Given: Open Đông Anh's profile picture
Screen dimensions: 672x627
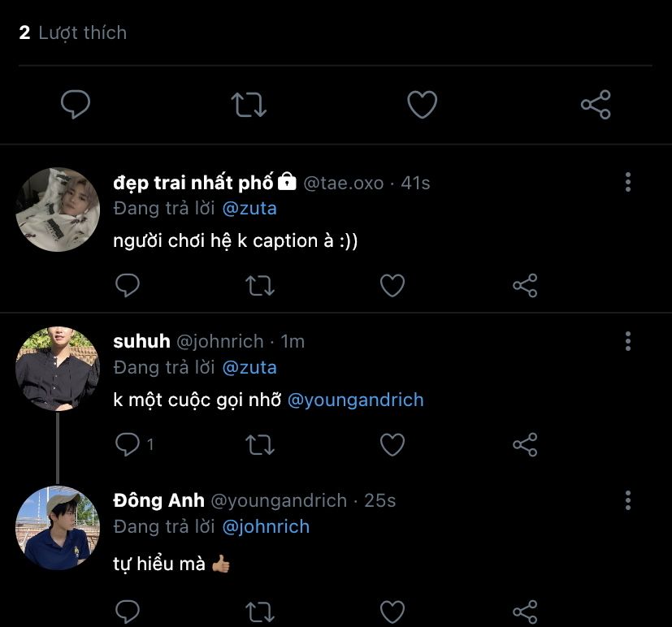Looking at the screenshot, I should (x=57, y=528).
